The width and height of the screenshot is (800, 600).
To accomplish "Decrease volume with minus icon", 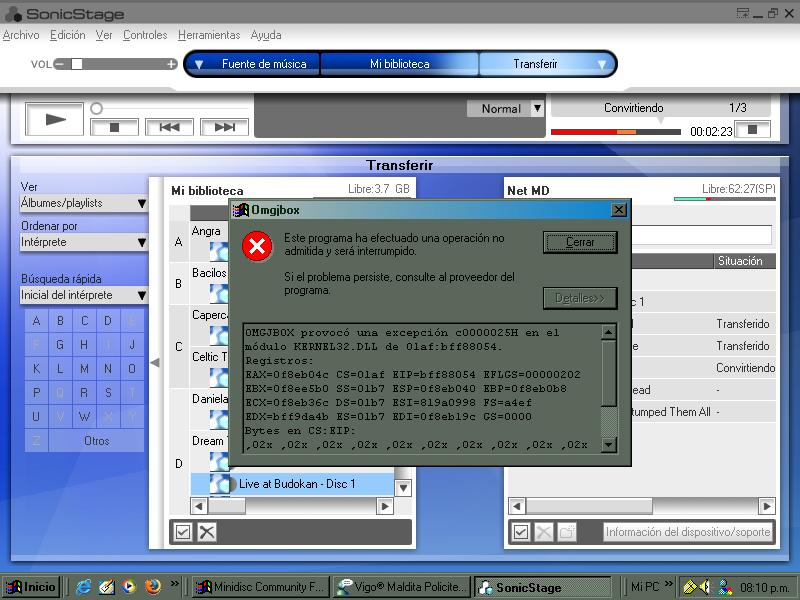I will pyautogui.click(x=60, y=64).
